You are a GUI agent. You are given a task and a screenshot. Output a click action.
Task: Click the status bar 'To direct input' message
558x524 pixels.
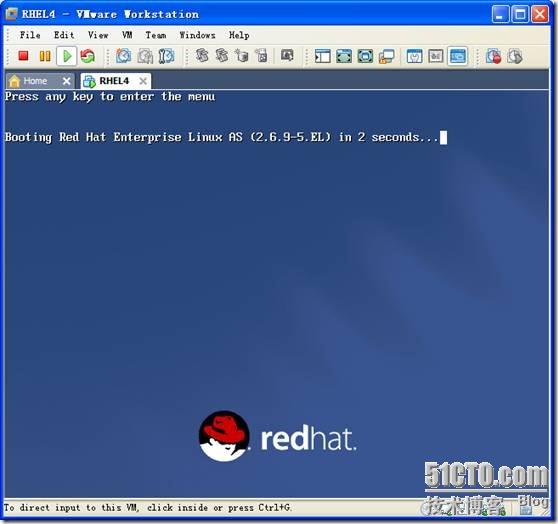(x=148, y=507)
